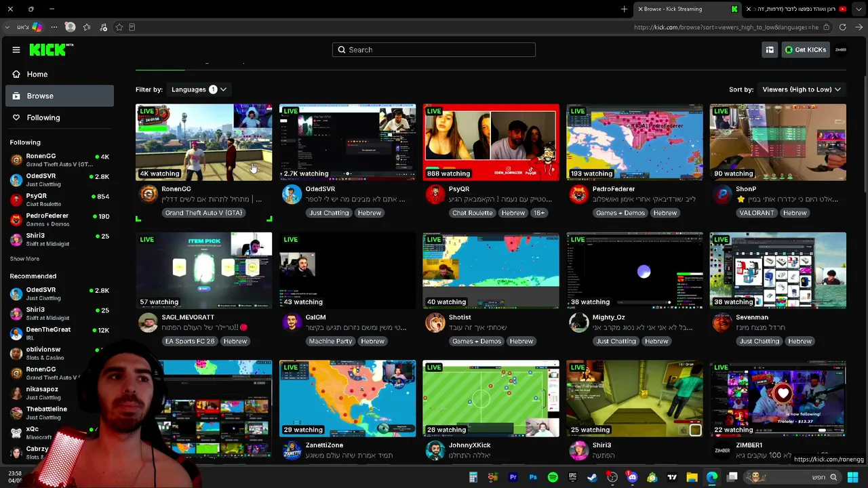This screenshot has width=868, height=488.
Task: Open the Kick sidebar hamburger menu
Action: [x=16, y=49]
